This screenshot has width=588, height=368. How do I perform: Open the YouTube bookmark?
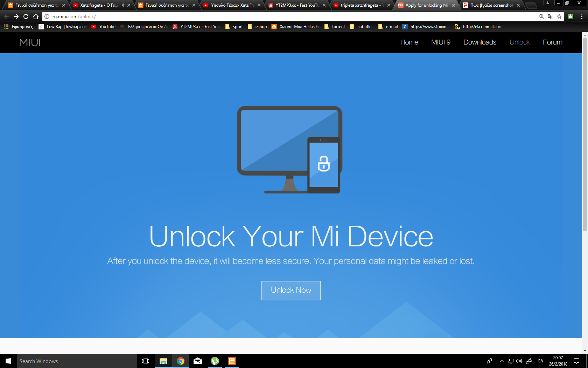(x=103, y=27)
